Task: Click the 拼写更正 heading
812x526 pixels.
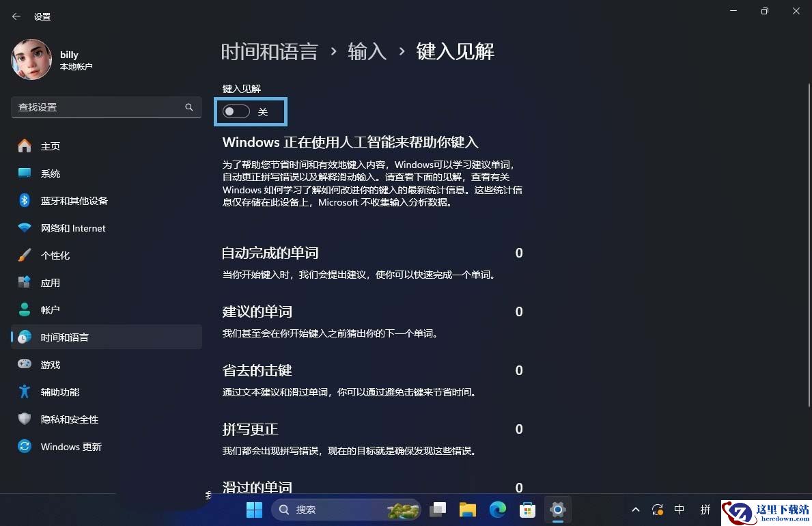Action: 250,429
